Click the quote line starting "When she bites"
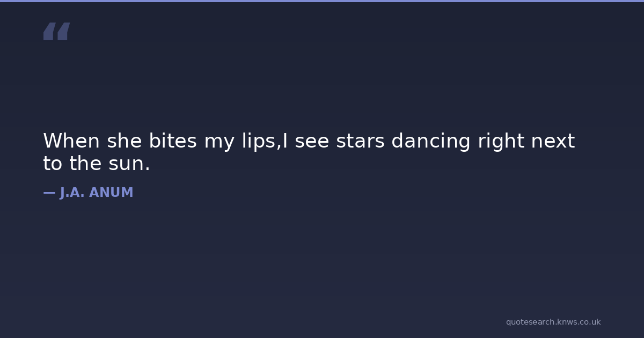644x338 pixels. 309,141
